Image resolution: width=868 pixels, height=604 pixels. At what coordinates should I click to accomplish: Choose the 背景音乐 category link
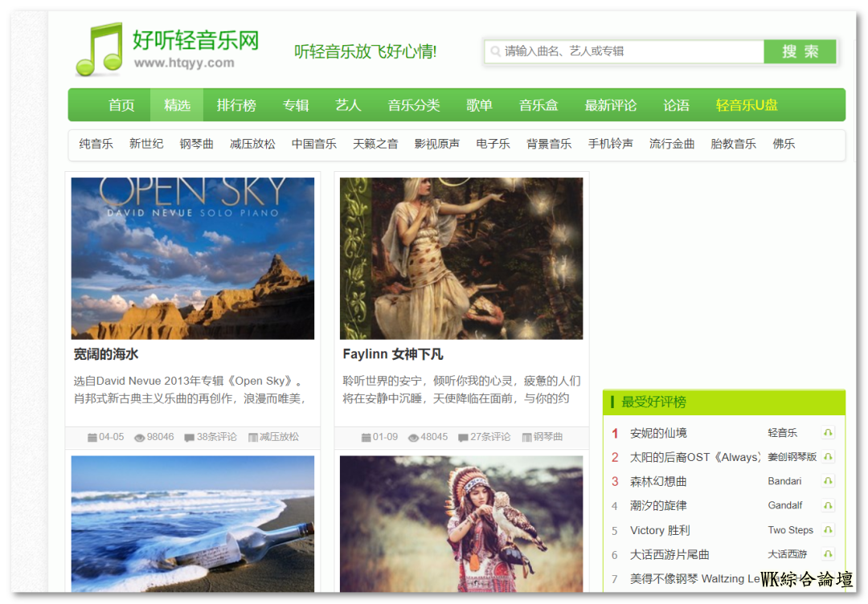click(x=549, y=145)
